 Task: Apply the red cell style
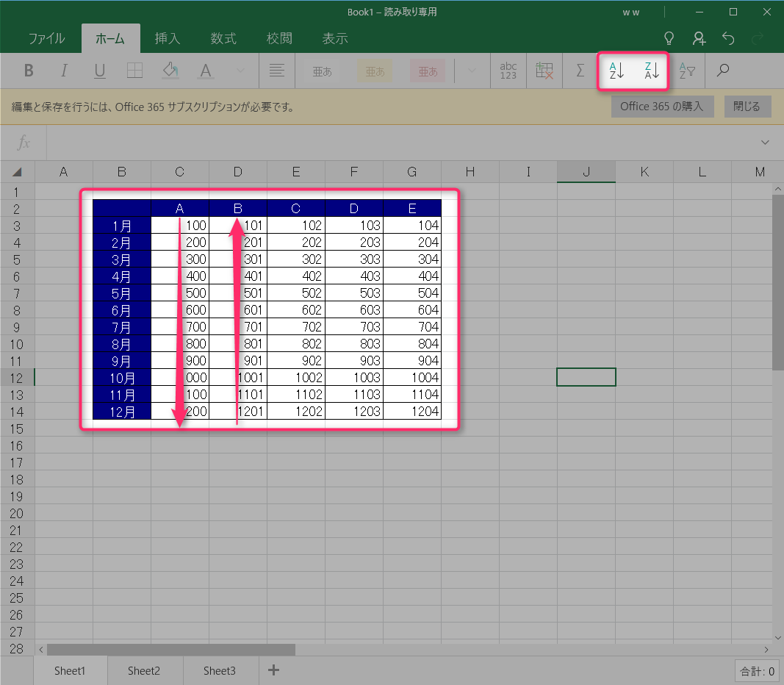coord(428,71)
